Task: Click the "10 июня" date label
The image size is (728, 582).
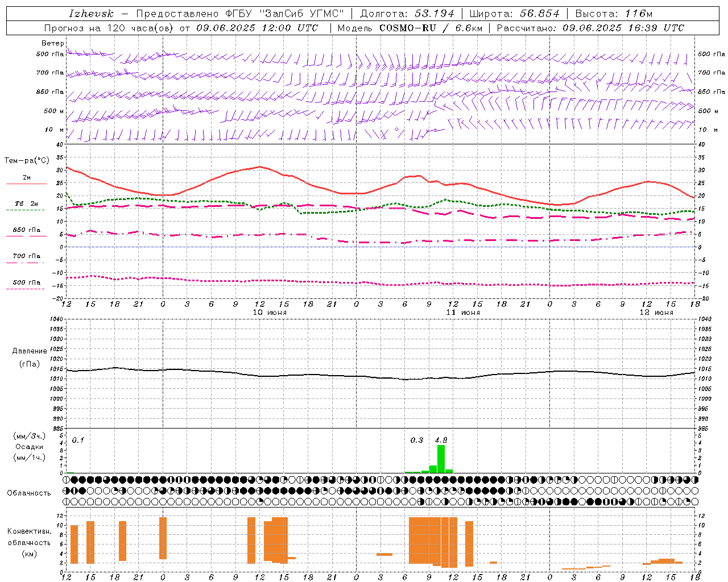Action: coord(270,313)
